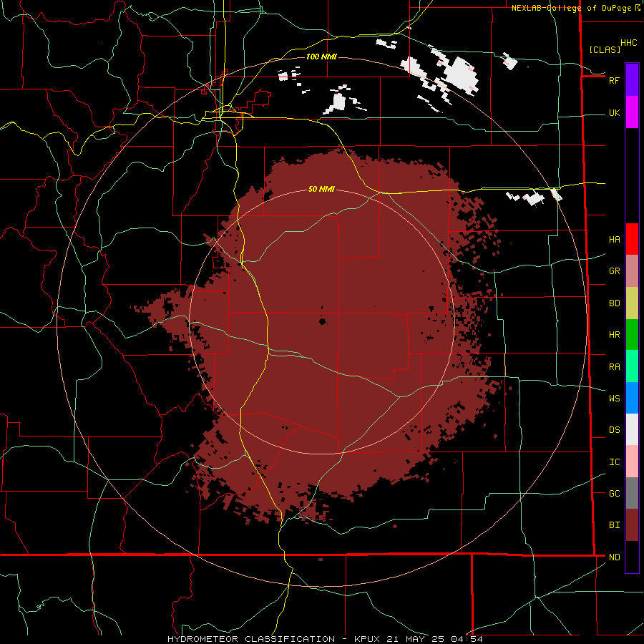
Task: Click the WS label beside the legend
Action: (x=615, y=399)
